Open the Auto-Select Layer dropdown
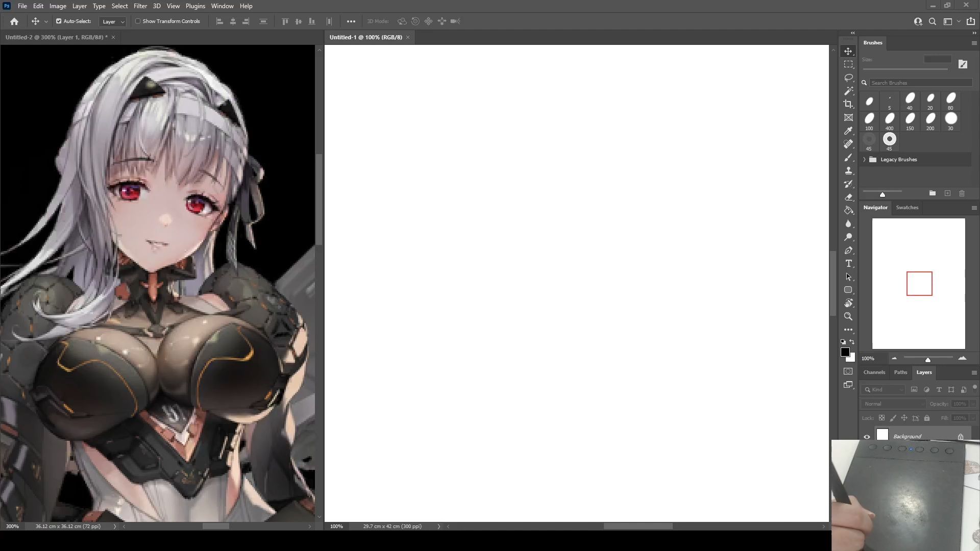The image size is (980, 551). 113,21
